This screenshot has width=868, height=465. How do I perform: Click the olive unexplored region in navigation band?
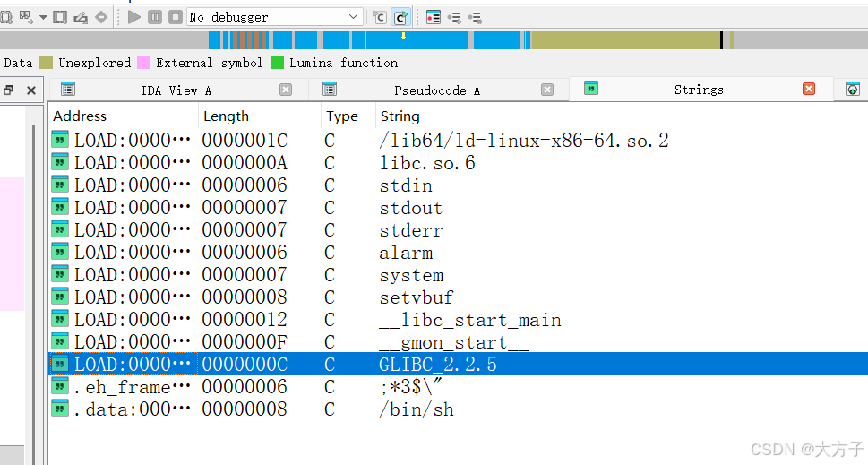[625, 39]
